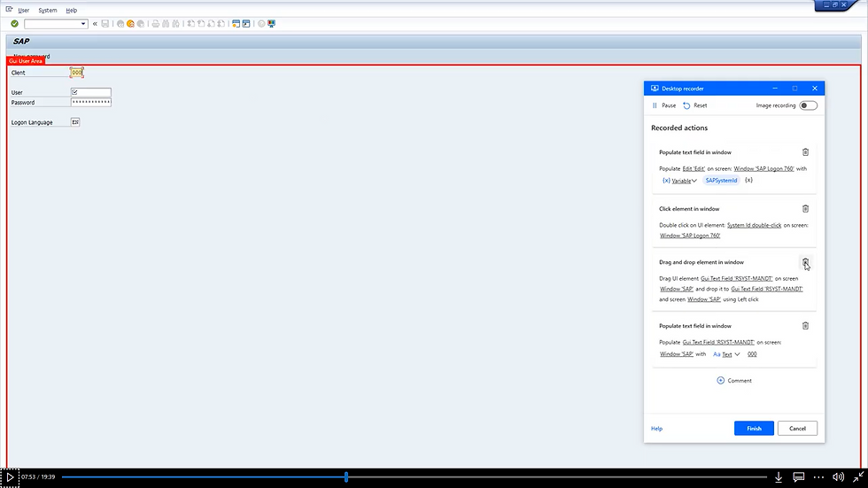Click the SAP Create New Session icon
Image resolution: width=868 pixels, height=488 pixels.
coord(236,24)
